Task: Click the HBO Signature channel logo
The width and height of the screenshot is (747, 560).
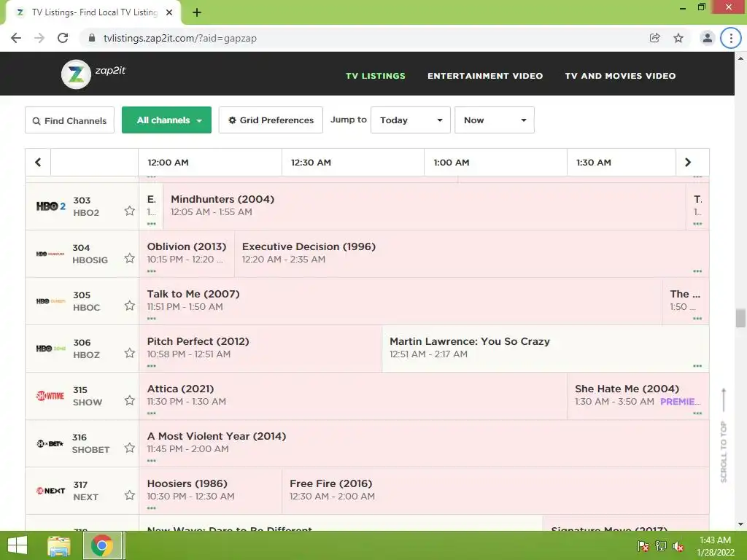Action: [50, 254]
